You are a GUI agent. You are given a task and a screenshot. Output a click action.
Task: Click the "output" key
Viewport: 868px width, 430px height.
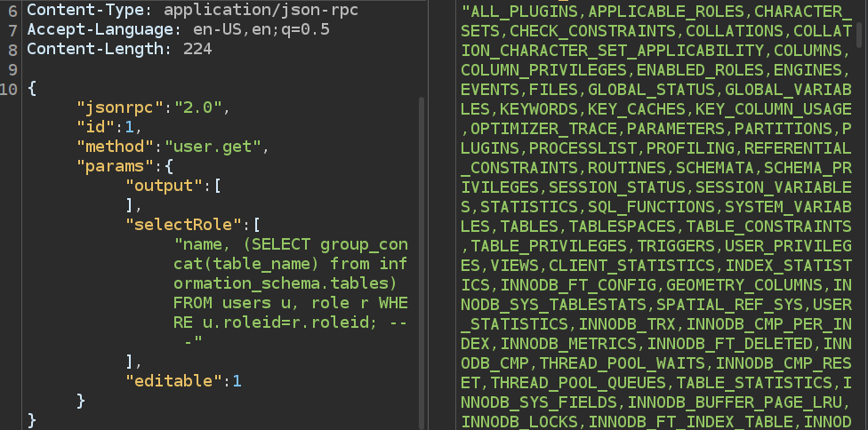click(164, 186)
